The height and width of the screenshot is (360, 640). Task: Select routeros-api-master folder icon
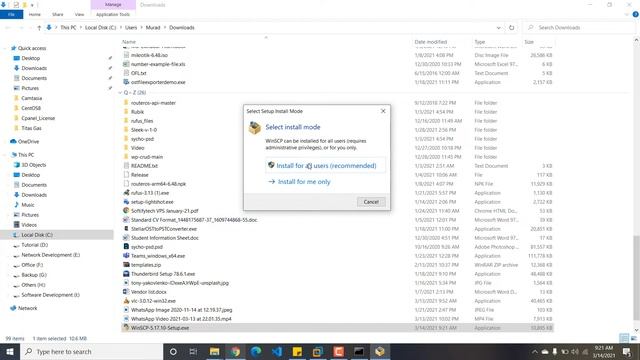[x=126, y=103]
